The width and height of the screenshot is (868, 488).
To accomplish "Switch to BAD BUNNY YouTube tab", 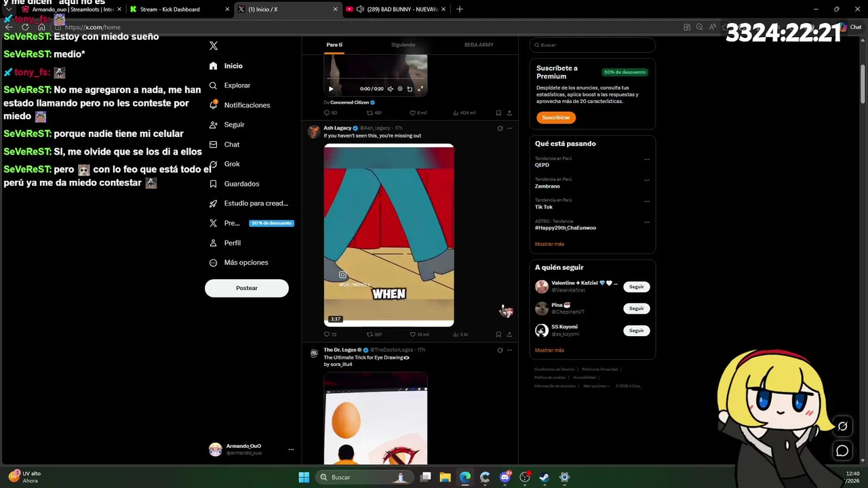I will point(395,9).
